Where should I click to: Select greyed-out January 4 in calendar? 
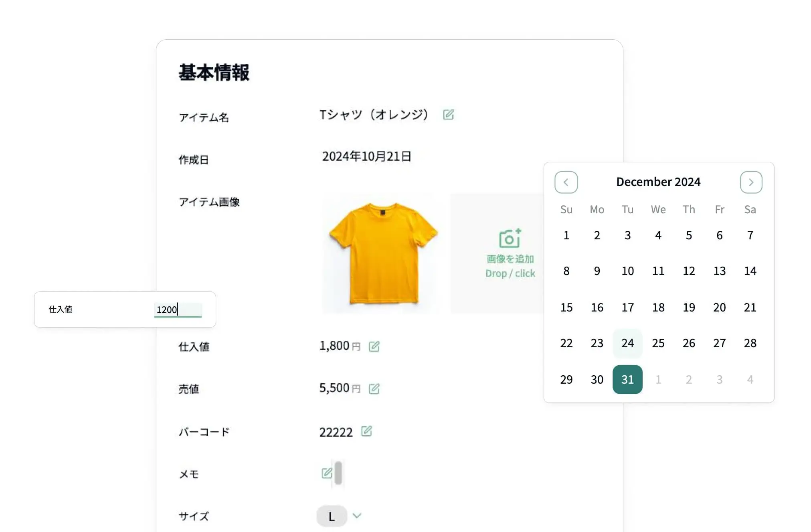click(750, 379)
